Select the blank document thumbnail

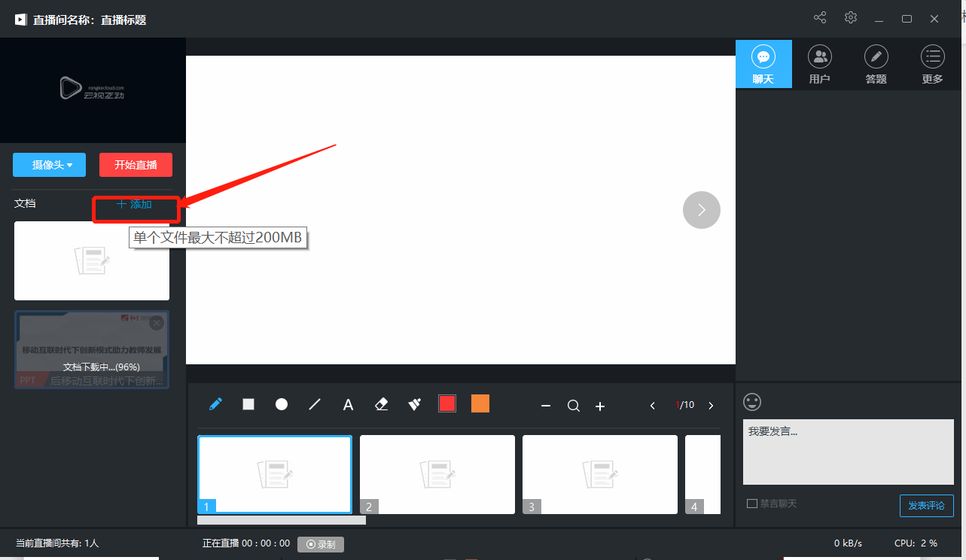92,260
